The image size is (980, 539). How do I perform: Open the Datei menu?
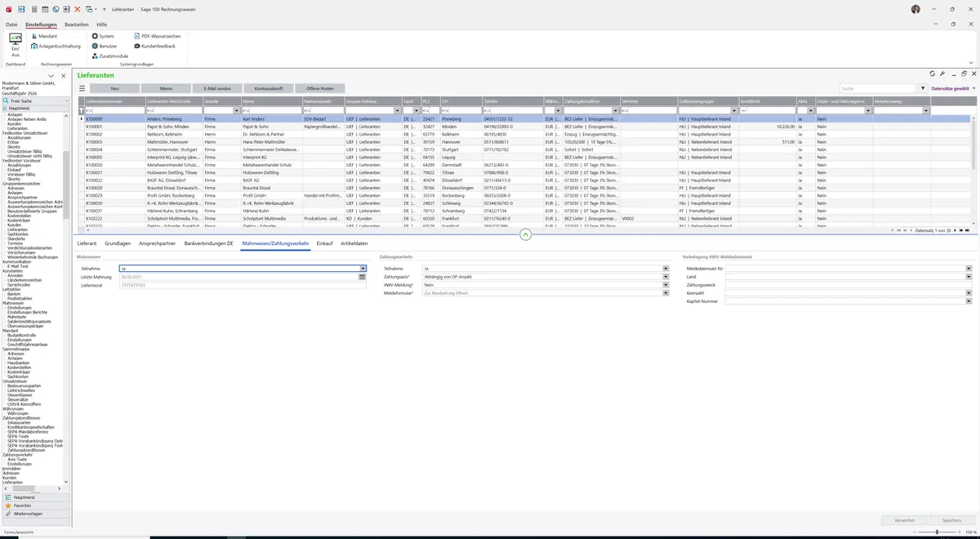point(11,24)
